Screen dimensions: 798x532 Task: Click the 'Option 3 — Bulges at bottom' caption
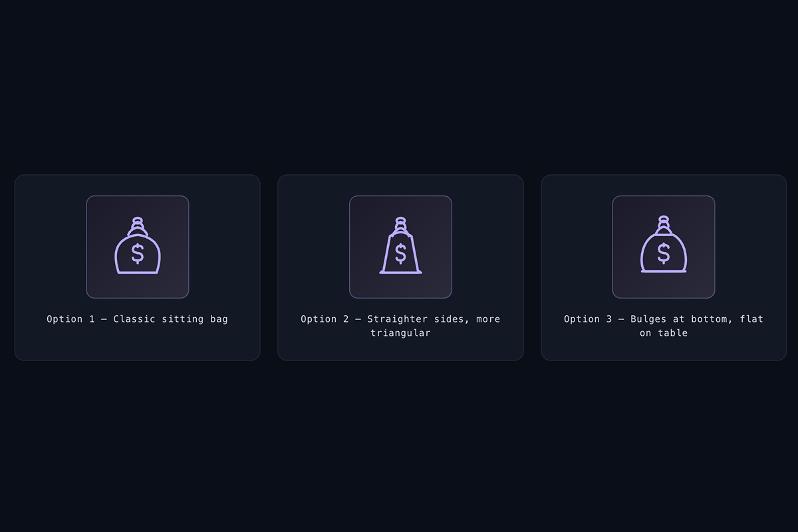point(664,326)
